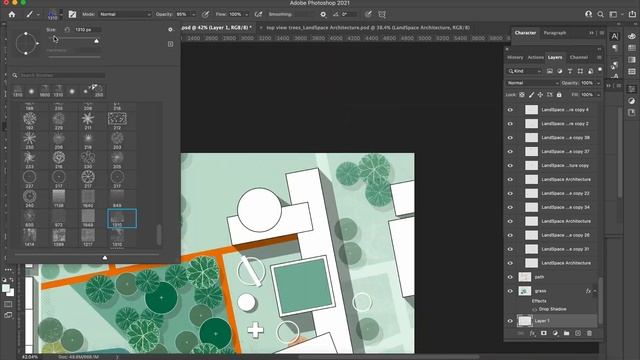Switch to the History tab
The image size is (640, 360).
515,58
